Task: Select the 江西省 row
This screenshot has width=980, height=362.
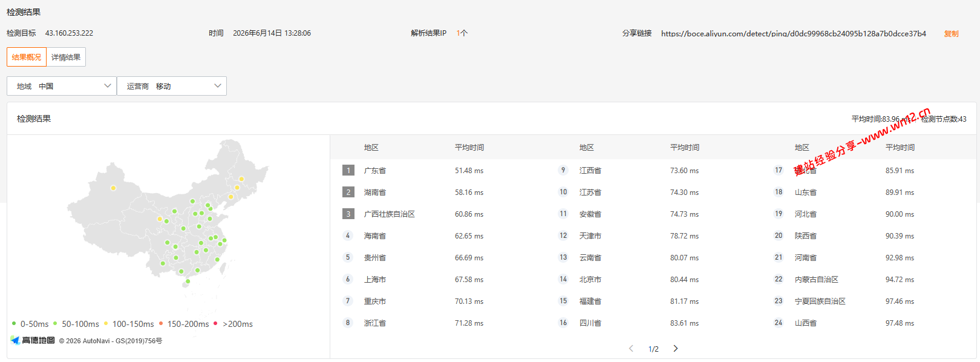Action: [653, 171]
